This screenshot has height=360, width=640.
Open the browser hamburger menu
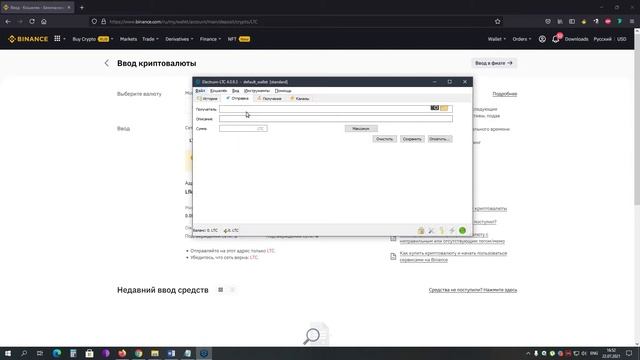(x=631, y=21)
